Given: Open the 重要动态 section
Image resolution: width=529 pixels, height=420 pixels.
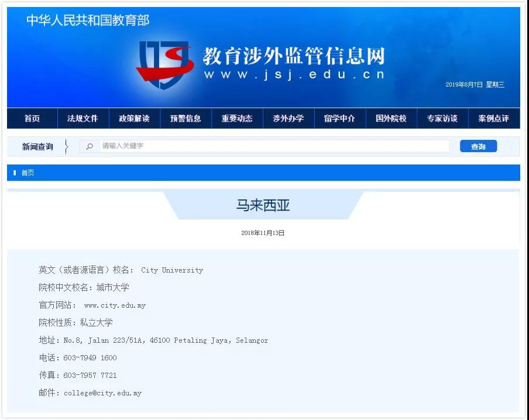Looking at the screenshot, I should click(x=237, y=118).
